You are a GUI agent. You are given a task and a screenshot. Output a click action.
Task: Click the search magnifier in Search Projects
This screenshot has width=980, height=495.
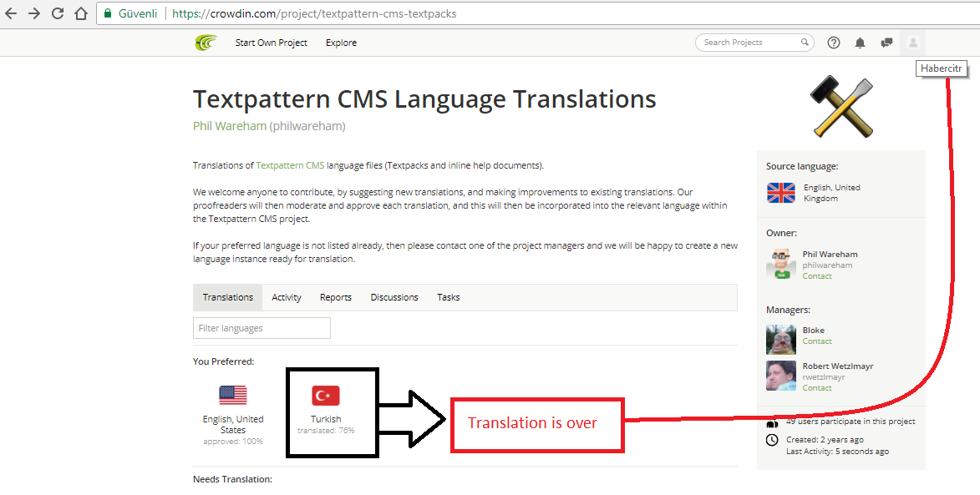(x=805, y=43)
